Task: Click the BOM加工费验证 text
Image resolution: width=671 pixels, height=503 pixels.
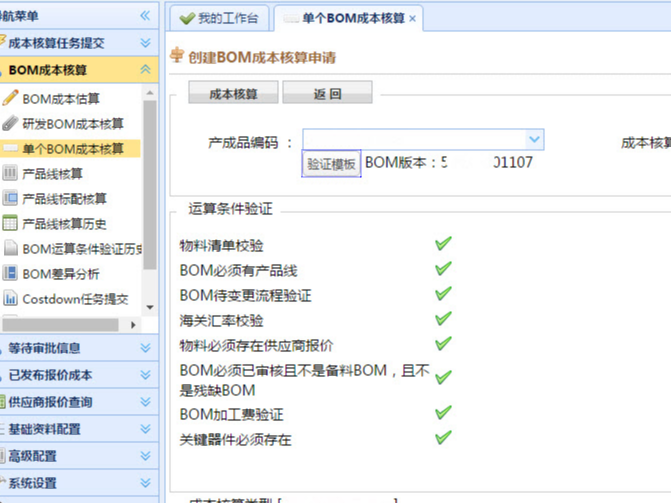Action: coord(232,414)
